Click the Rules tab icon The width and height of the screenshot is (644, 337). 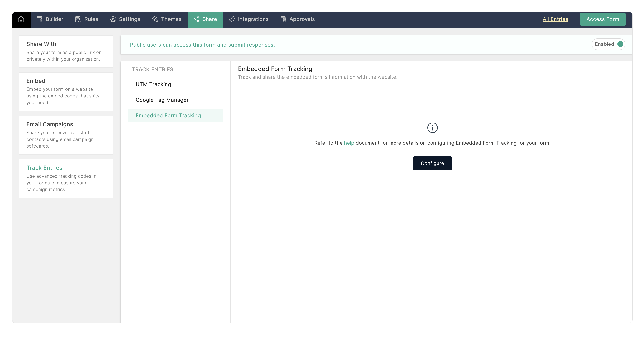coord(78,19)
